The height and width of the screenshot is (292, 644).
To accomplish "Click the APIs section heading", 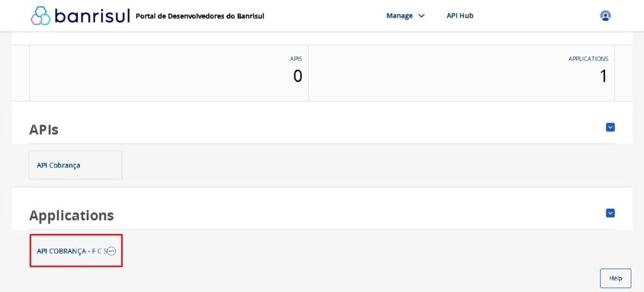I will (x=44, y=130).
